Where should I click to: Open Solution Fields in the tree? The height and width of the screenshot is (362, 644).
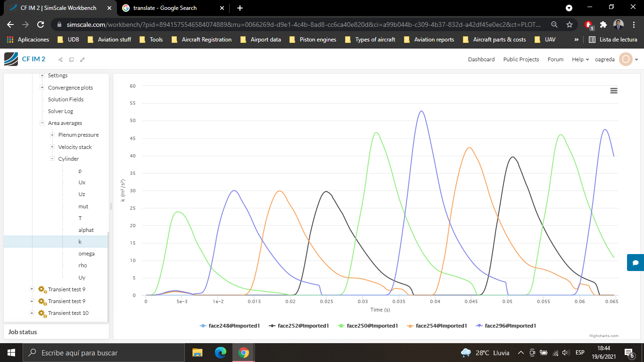click(x=66, y=99)
